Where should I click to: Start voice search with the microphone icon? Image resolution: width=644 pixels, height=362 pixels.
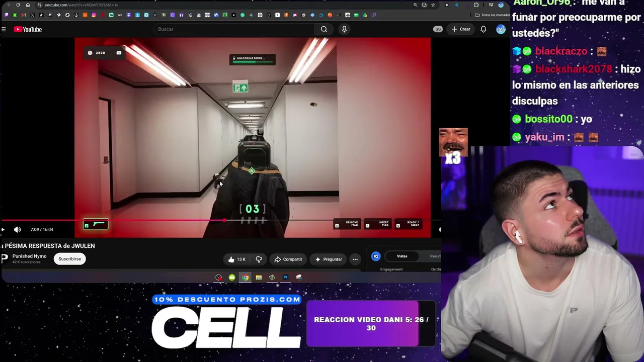point(344,29)
